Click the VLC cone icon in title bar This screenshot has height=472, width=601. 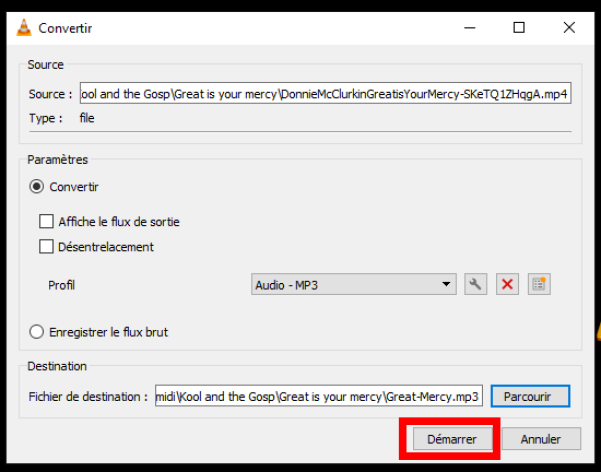click(24, 27)
